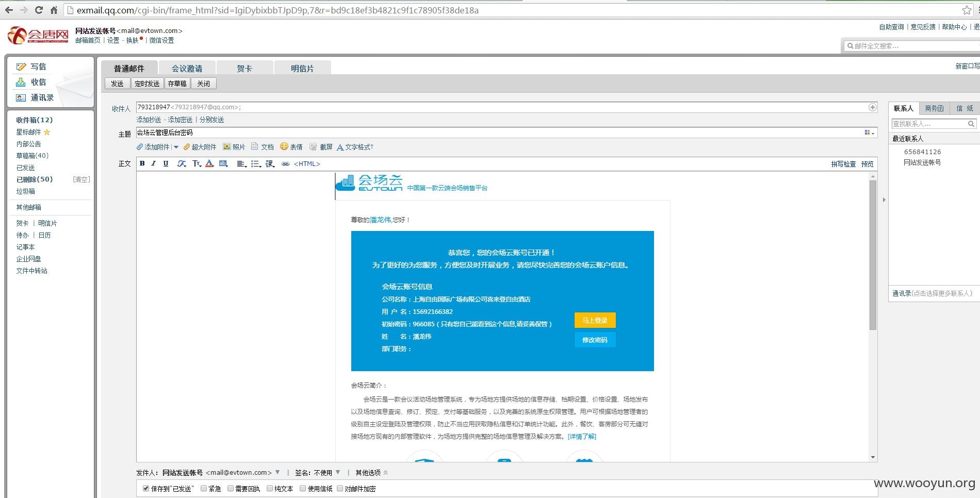Image resolution: width=980 pixels, height=498 pixels.
Task: Open the subject color dropdown
Action: (x=870, y=132)
